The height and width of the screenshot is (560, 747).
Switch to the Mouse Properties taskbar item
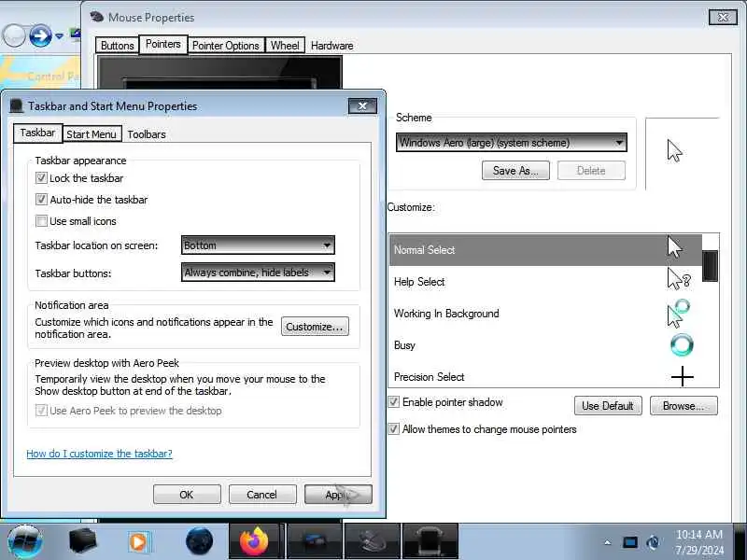point(372,541)
